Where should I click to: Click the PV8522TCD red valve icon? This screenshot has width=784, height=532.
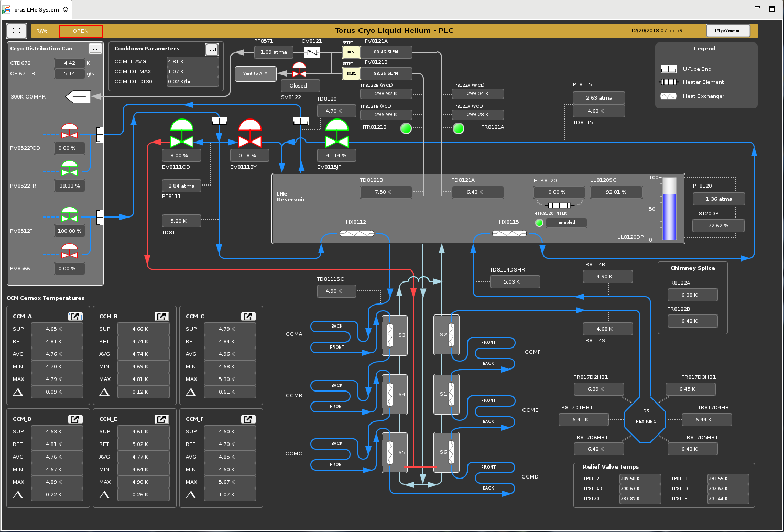pyautogui.click(x=69, y=131)
